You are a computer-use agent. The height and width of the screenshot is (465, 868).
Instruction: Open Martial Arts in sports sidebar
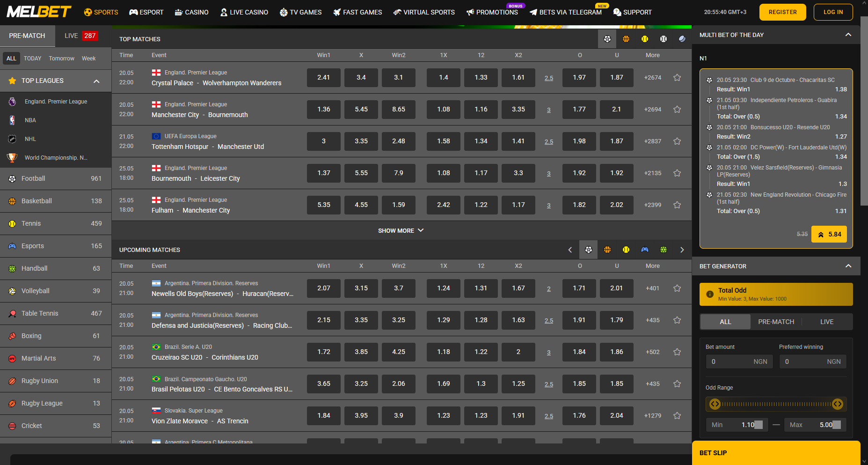[x=56, y=358]
